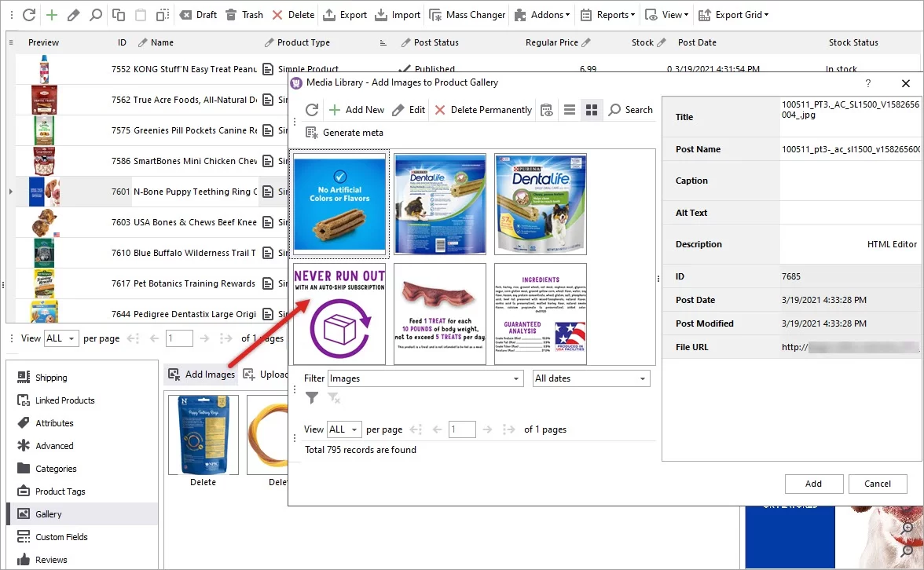Apply the filter using the funnel icon
Screen dimensions: 924x570
tap(311, 398)
